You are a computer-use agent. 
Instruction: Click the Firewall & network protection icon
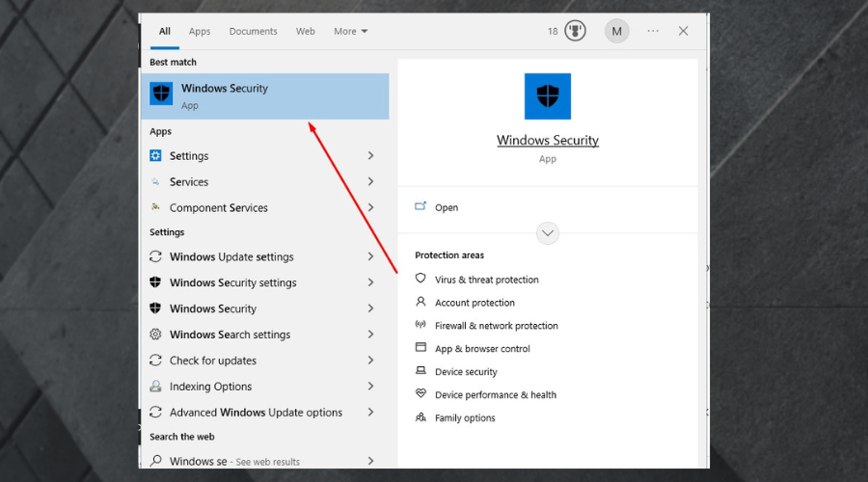[x=420, y=325]
